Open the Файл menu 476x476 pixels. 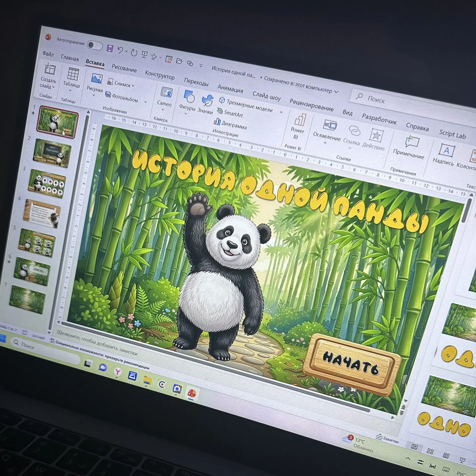click(x=48, y=54)
